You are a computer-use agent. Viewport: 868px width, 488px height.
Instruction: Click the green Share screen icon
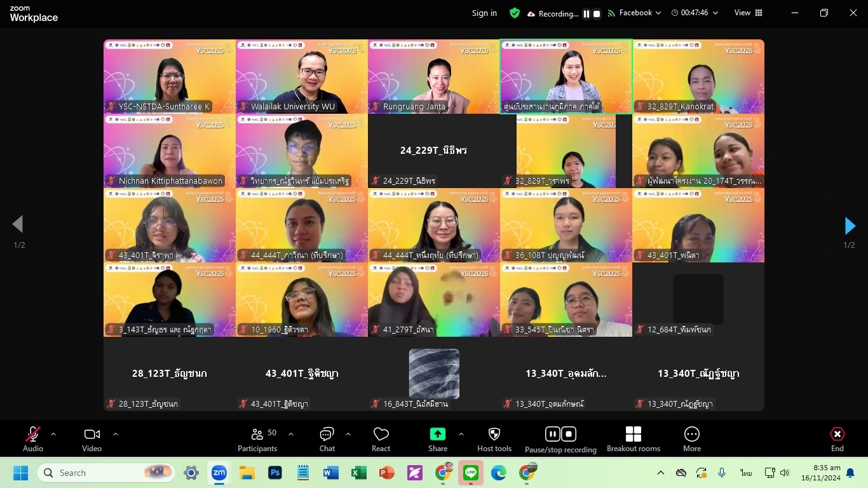click(x=437, y=434)
